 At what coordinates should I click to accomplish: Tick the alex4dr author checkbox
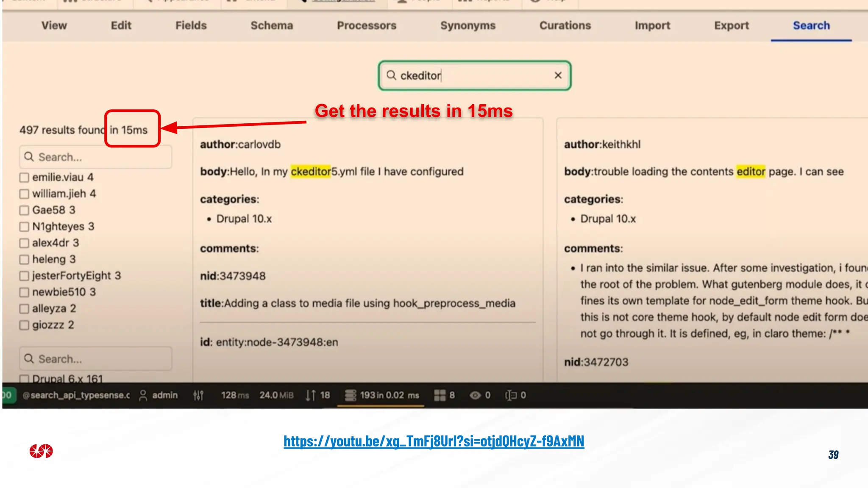point(24,243)
